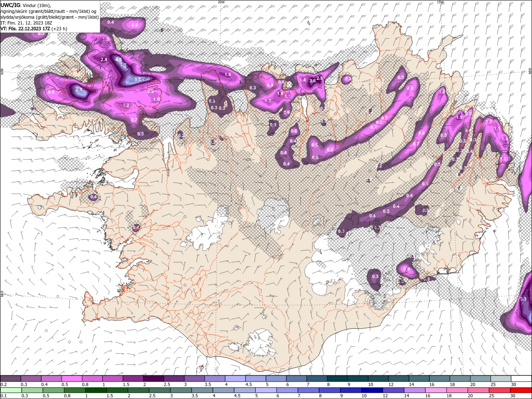
Task: Click the '15W' longitude label
Action: pyautogui.click(x=440, y=2)
